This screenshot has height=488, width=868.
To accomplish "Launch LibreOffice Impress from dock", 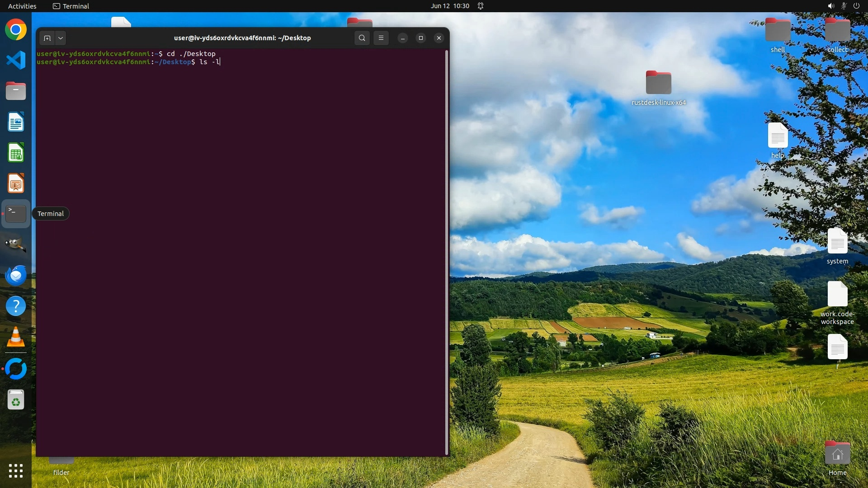I will coord(16,183).
